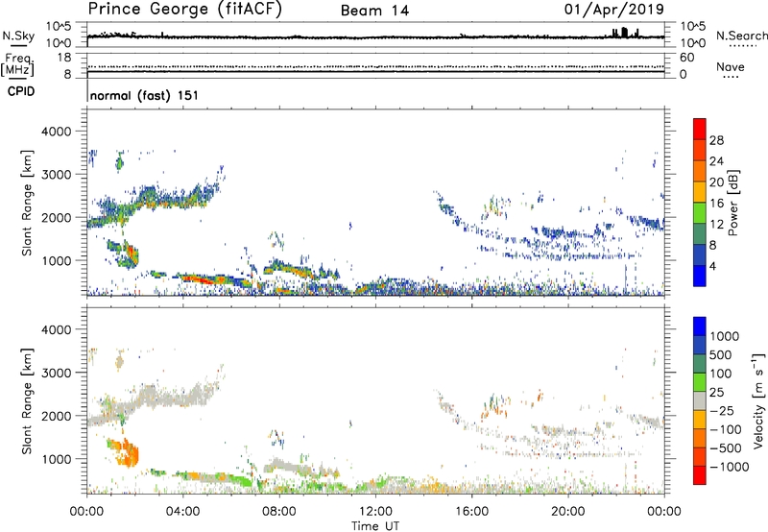Click the date '01/Apr/2019'

[614, 10]
